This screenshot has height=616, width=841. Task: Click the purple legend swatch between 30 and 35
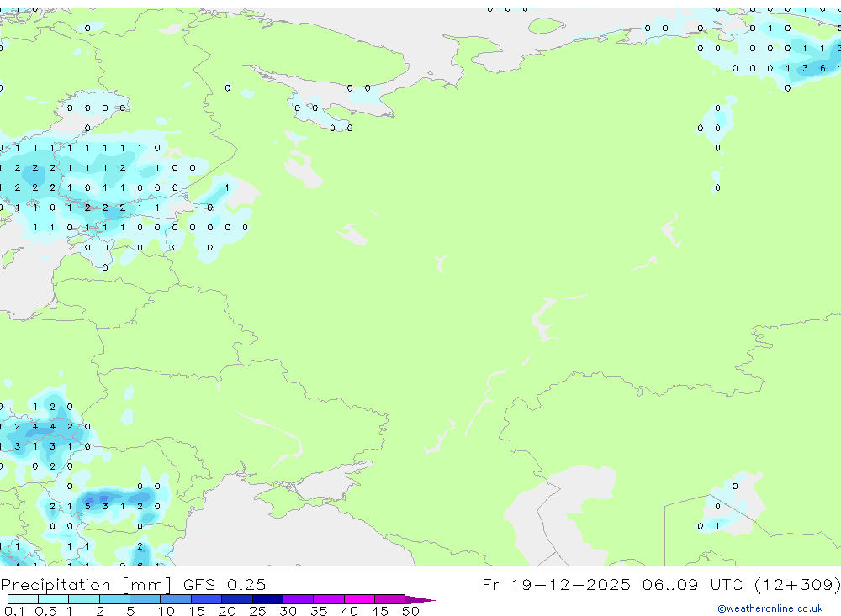(299, 599)
